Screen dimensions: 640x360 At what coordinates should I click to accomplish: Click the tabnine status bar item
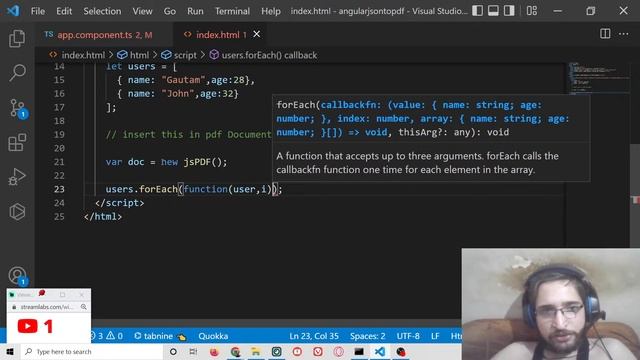(x=160, y=336)
